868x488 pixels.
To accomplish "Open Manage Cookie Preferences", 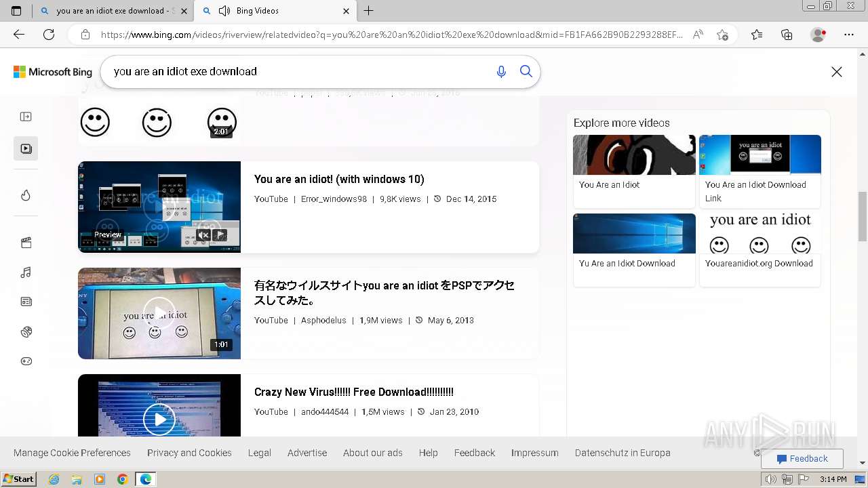I will coord(72,453).
